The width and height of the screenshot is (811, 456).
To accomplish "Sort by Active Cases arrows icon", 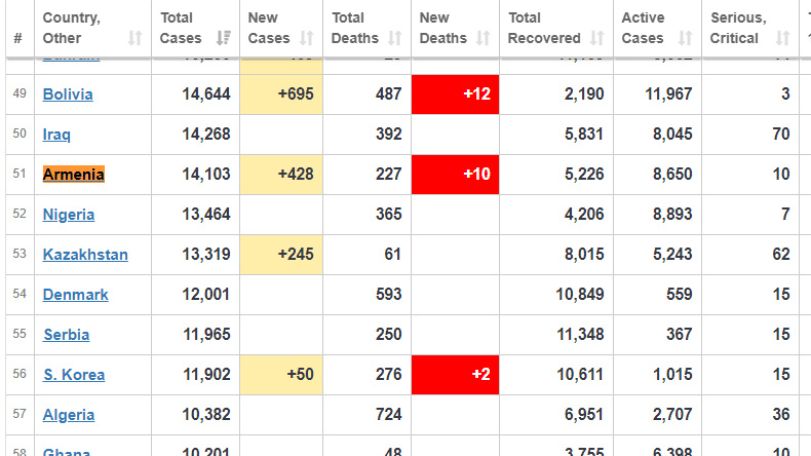I will 685,38.
